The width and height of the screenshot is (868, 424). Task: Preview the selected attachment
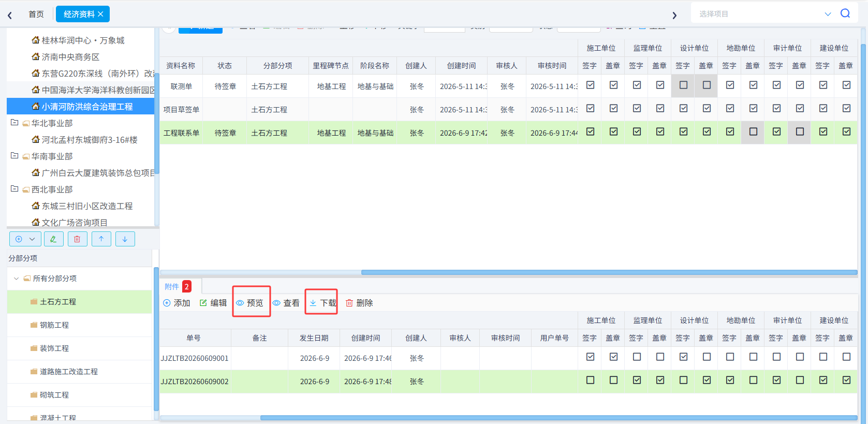[250, 303]
